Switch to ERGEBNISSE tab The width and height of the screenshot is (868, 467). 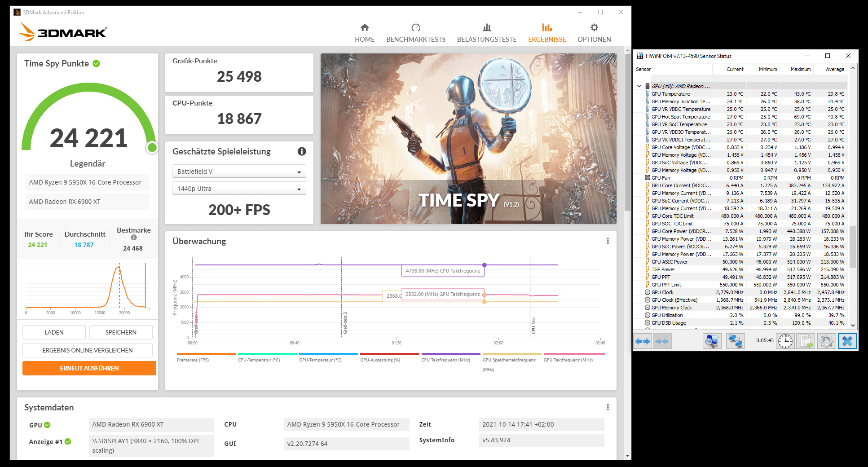click(547, 33)
